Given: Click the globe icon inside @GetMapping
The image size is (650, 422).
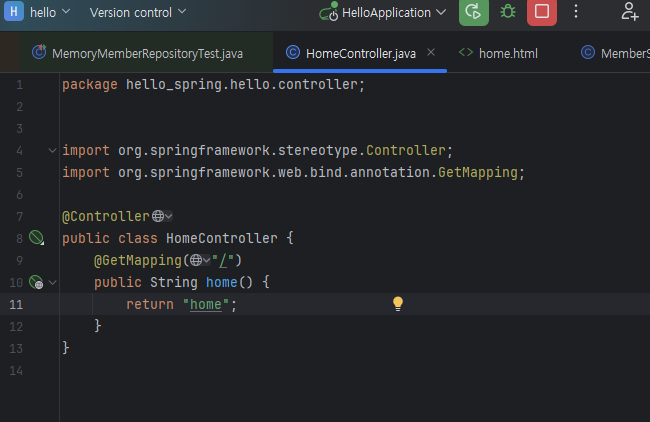Looking at the screenshot, I should (196, 260).
